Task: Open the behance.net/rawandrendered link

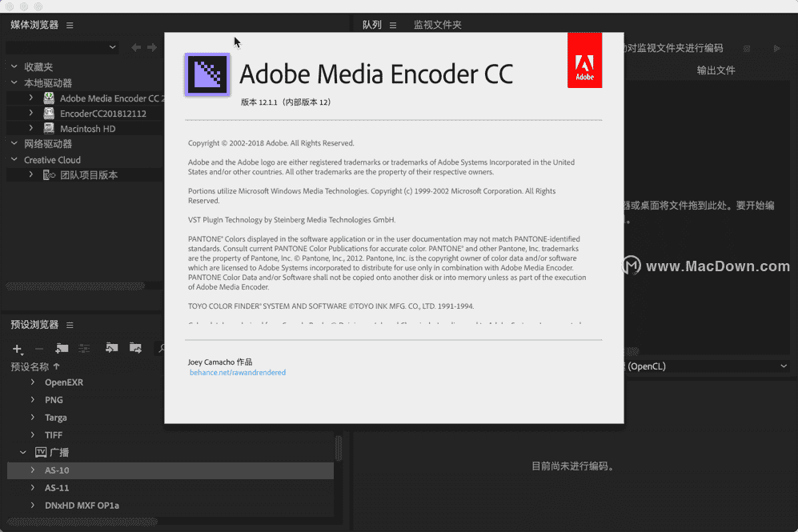Action: point(238,373)
